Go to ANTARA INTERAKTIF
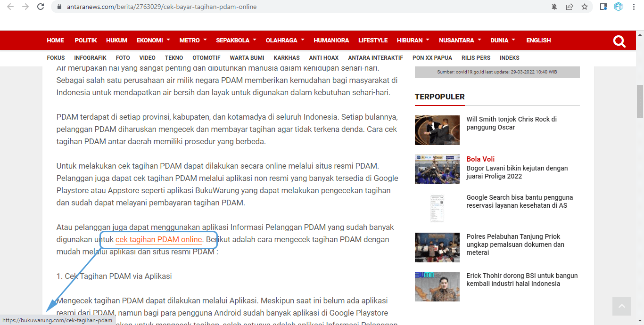644x325 pixels. pyautogui.click(x=376, y=58)
